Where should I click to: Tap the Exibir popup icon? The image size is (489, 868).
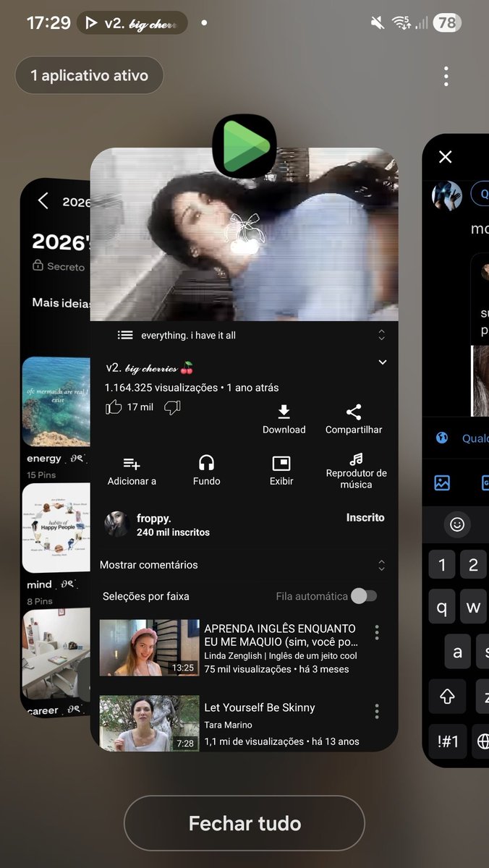(x=281, y=463)
